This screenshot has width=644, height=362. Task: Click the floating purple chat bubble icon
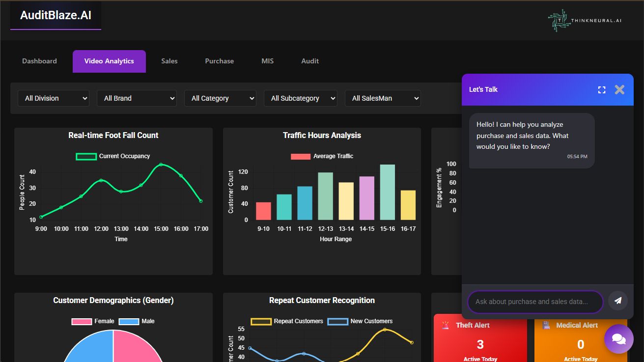click(x=618, y=339)
